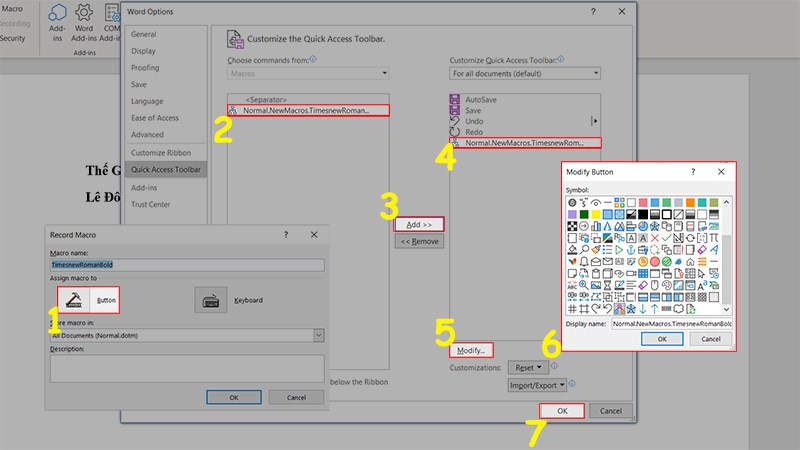Click the Macro name text field
800x450 pixels.
(187, 265)
